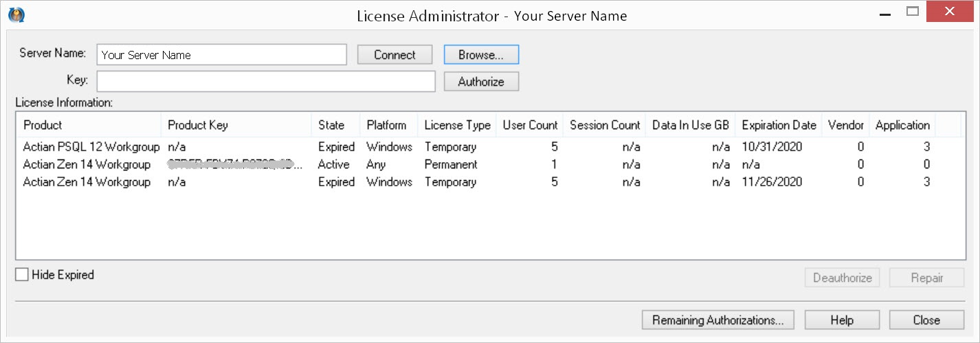Sort by the License Type column header
980x343 pixels.
[x=457, y=125]
